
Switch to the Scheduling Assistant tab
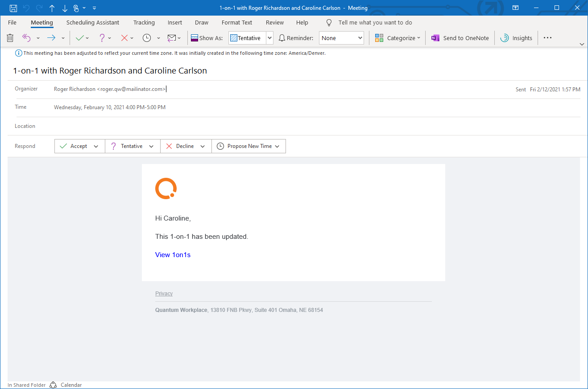93,23
